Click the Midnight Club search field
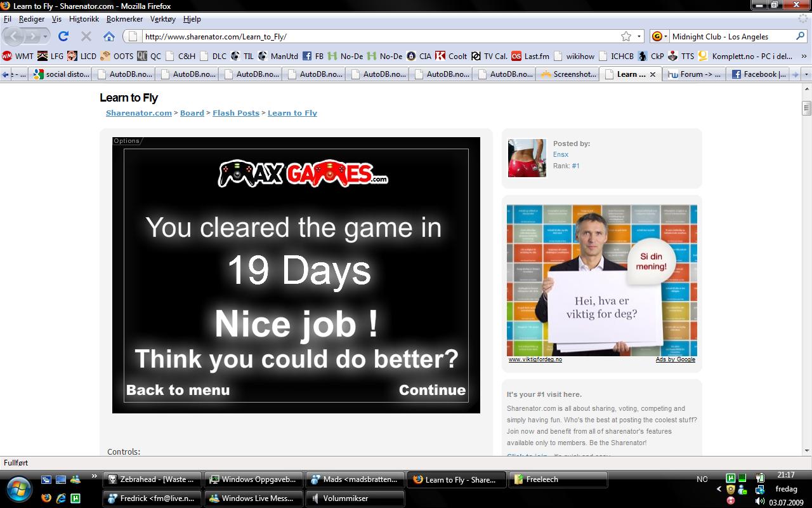Screen dimensions: 812x508 pos(731,36)
